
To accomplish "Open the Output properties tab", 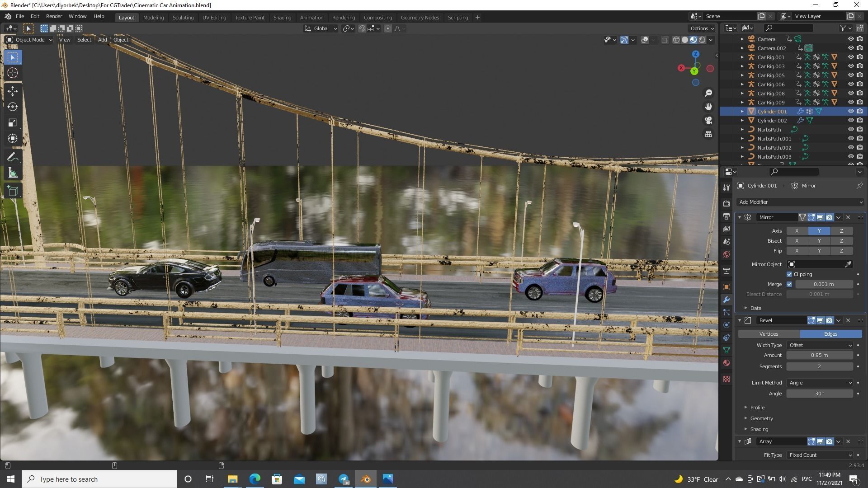I will coord(726,216).
